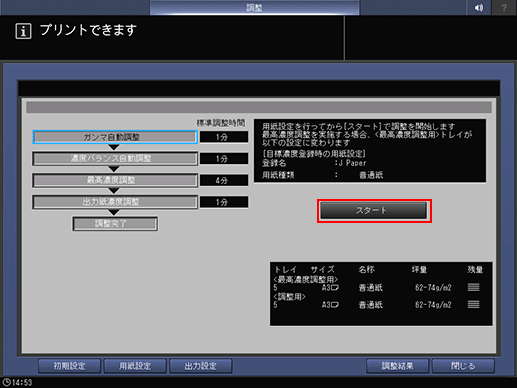Click 普通紙 value beside 用紙種類
The image size is (517, 388).
pos(371,175)
